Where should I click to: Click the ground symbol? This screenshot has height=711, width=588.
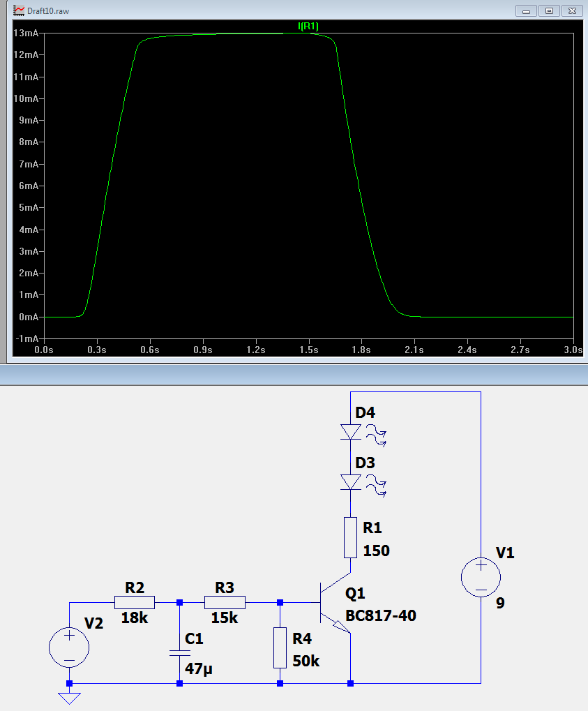tap(69, 698)
